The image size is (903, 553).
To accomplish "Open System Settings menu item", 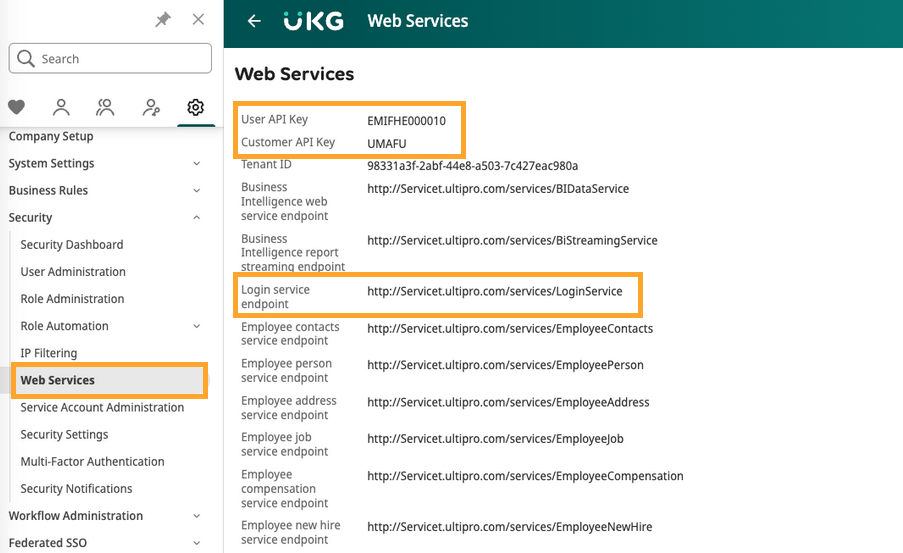I will coord(51,164).
